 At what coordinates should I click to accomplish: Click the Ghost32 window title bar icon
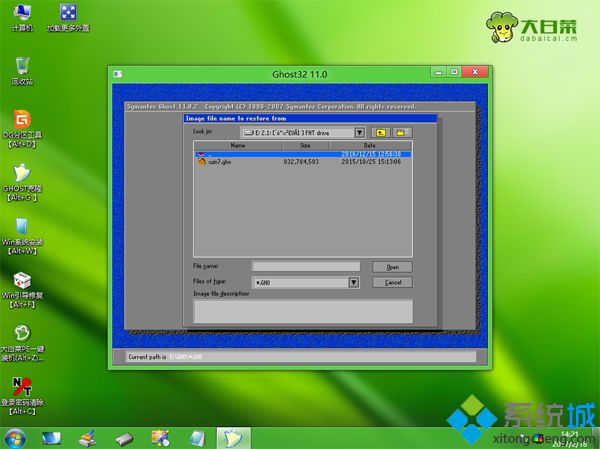pyautogui.click(x=118, y=74)
